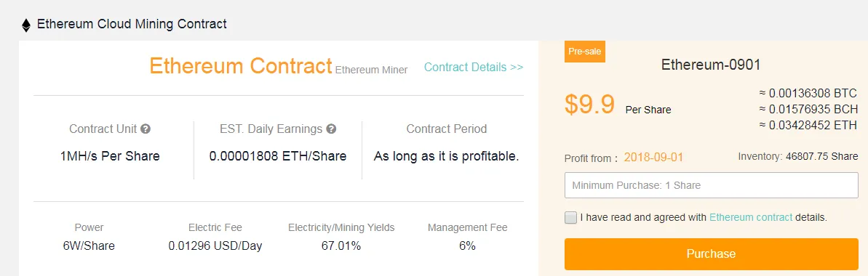The width and height of the screenshot is (868, 276).
Task: Click the Ethereum-0901 contract name
Action: point(711,65)
